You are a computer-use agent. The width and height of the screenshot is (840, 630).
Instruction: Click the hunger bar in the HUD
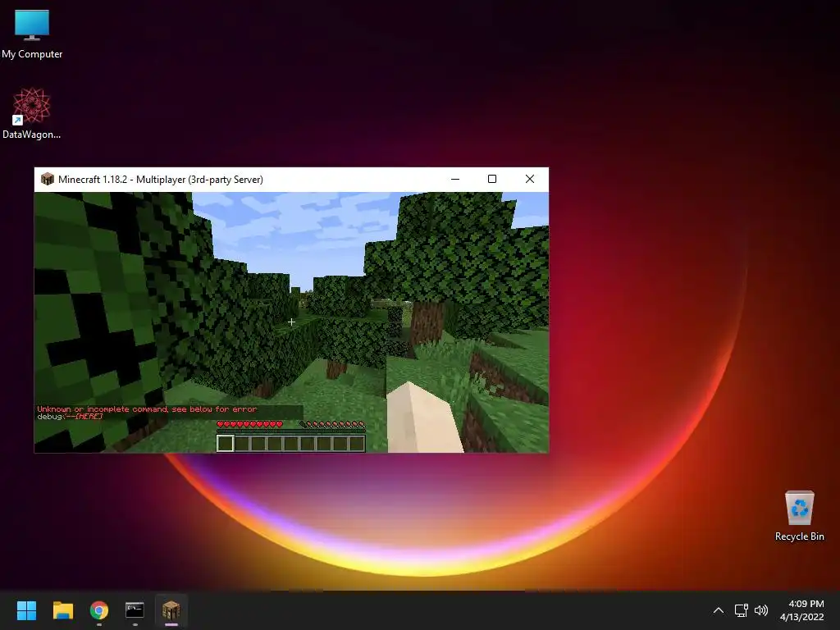[332, 424]
